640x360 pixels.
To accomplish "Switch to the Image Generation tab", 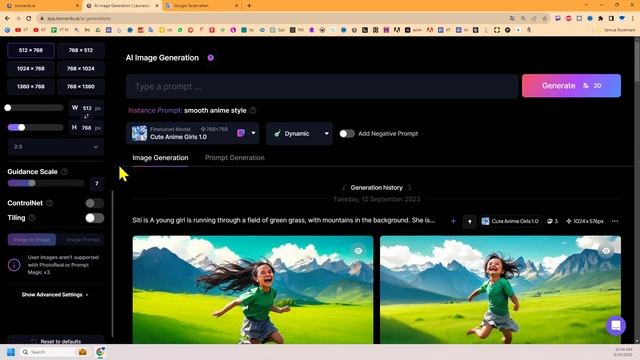I will [160, 158].
